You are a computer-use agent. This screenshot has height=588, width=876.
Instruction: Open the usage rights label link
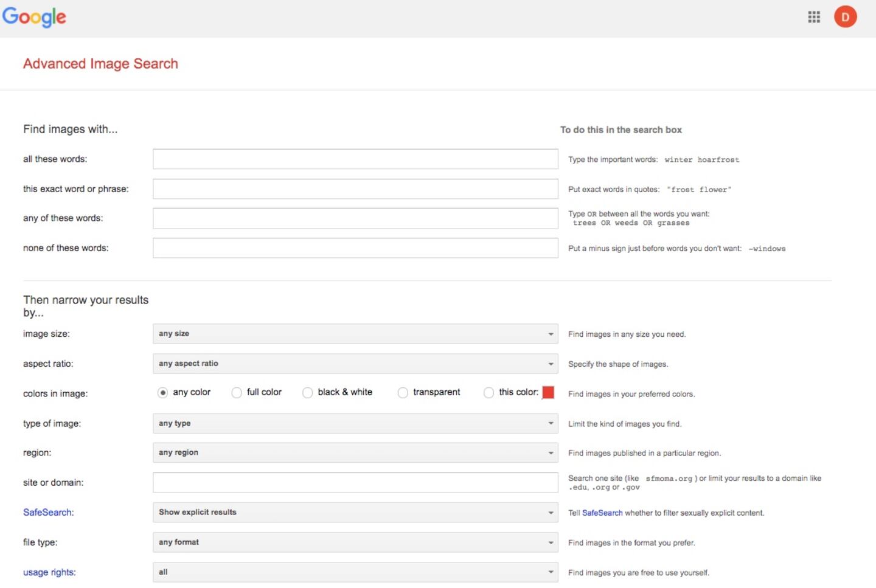[x=49, y=572]
